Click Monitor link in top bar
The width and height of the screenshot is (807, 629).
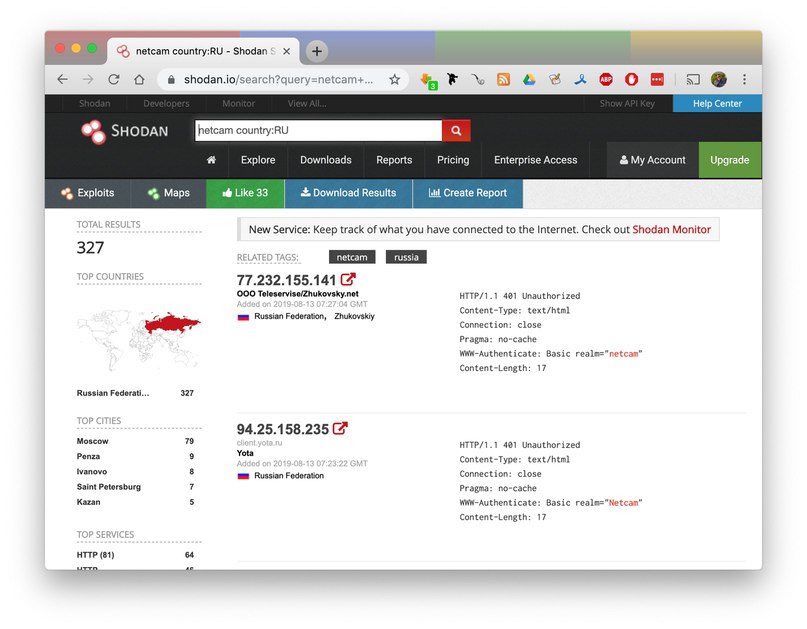tap(238, 103)
